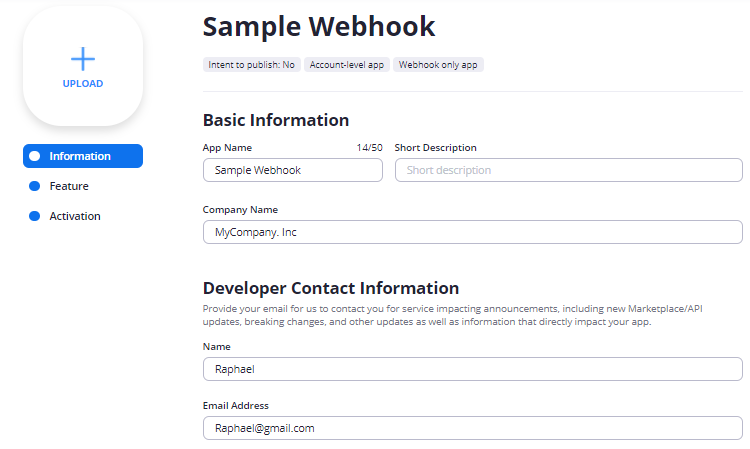Click the plus icon in the upload box
The width and height of the screenshot is (750, 449).
pos(83,57)
